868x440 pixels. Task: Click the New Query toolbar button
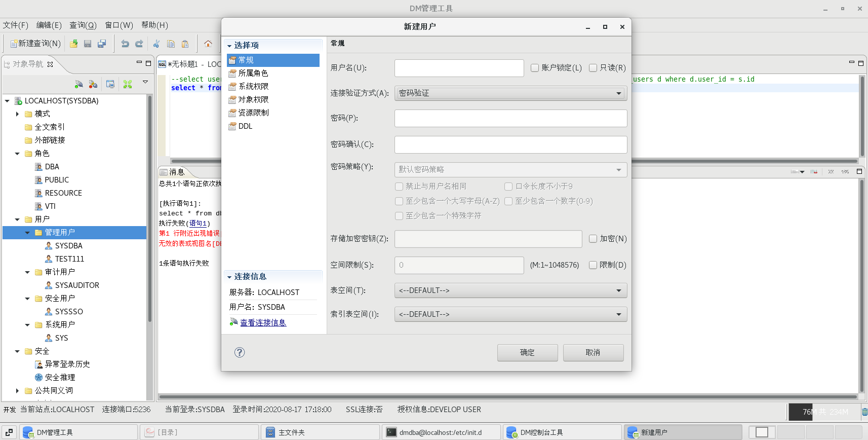click(x=35, y=44)
